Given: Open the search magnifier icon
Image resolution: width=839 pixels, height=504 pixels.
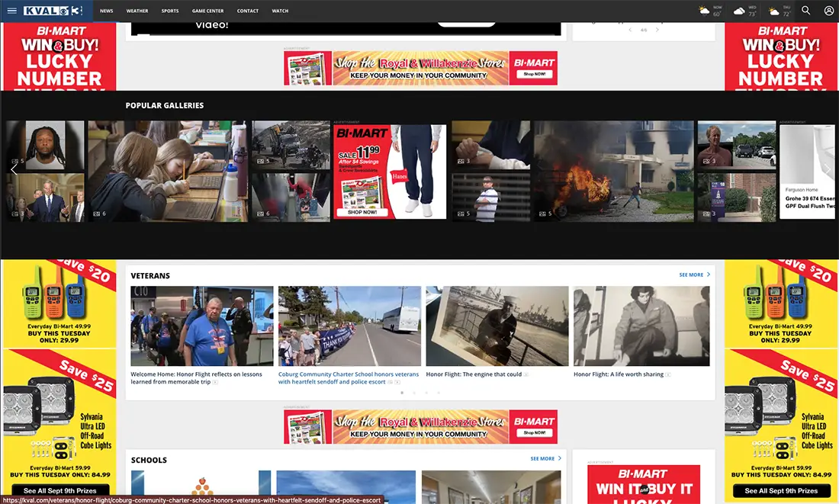Looking at the screenshot, I should click(806, 11).
